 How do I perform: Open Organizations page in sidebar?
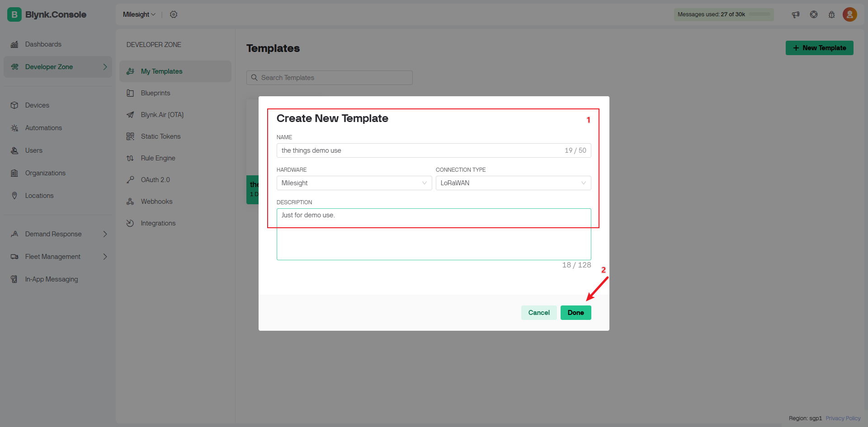click(58, 173)
